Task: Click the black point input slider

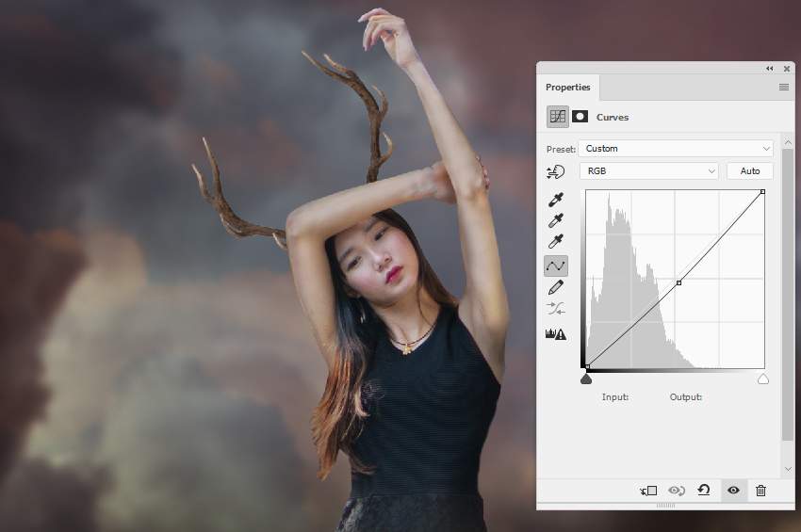Action: coord(586,379)
